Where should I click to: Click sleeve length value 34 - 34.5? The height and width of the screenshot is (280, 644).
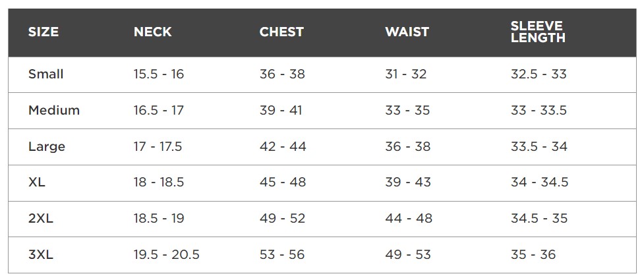540,182
